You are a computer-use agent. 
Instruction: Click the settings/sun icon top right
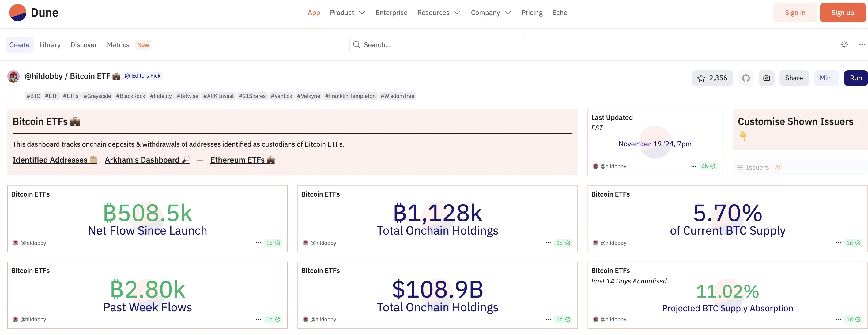(x=843, y=44)
